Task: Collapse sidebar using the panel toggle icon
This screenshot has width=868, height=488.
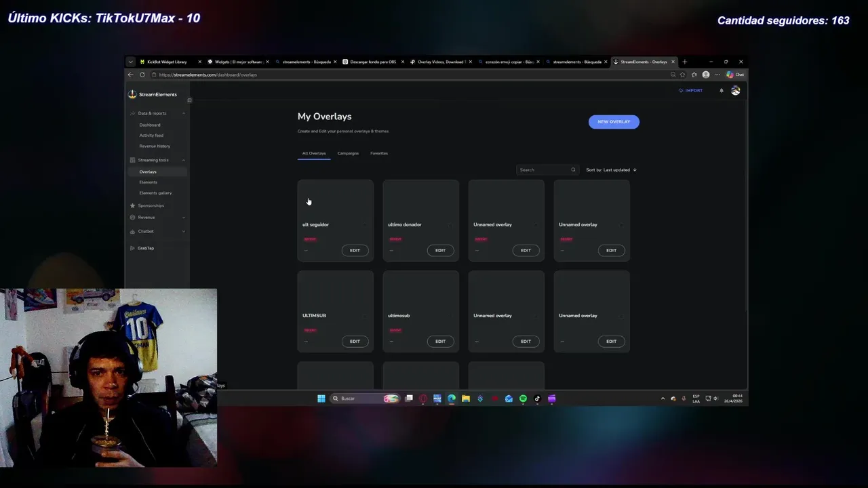Action: coord(189,100)
